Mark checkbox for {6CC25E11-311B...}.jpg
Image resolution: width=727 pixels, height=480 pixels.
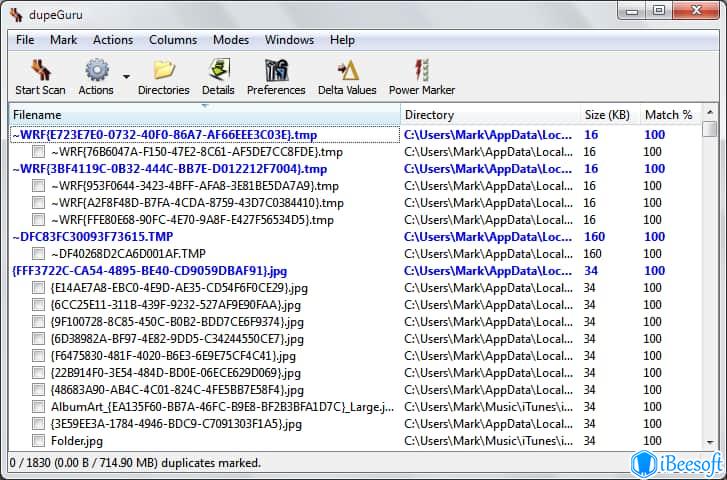[x=38, y=305]
